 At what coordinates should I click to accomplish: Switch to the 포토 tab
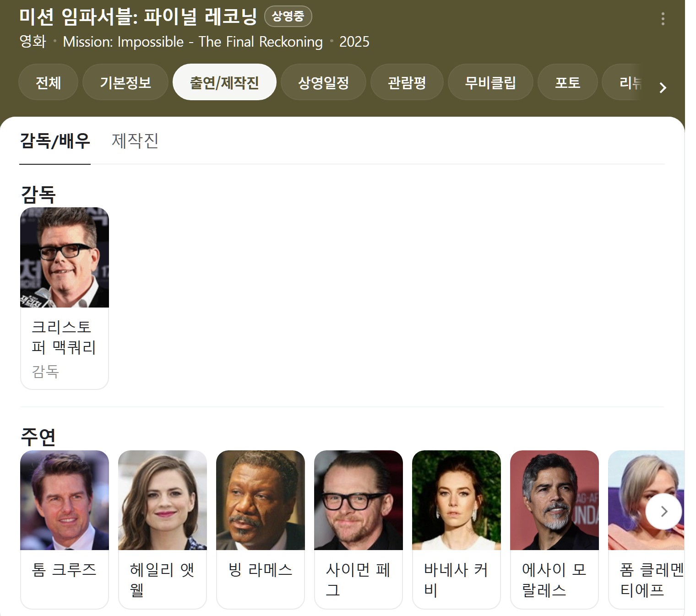[x=567, y=82]
